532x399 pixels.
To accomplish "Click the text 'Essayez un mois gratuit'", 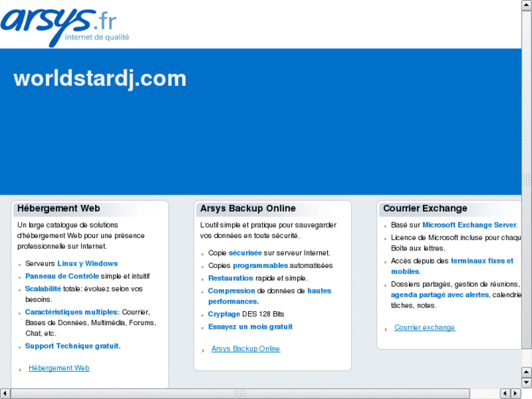I will [x=250, y=327].
